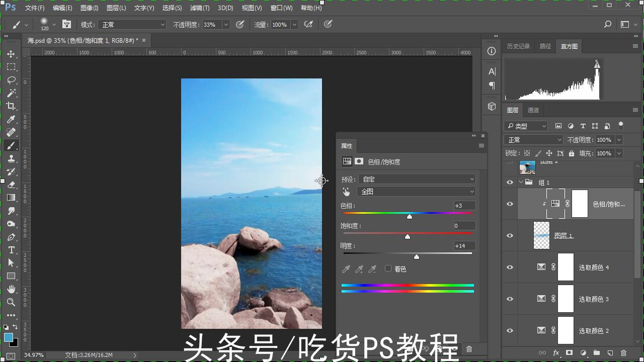Switch to the 通道 tab
Screen dimensions: 644x362
pyautogui.click(x=533, y=110)
